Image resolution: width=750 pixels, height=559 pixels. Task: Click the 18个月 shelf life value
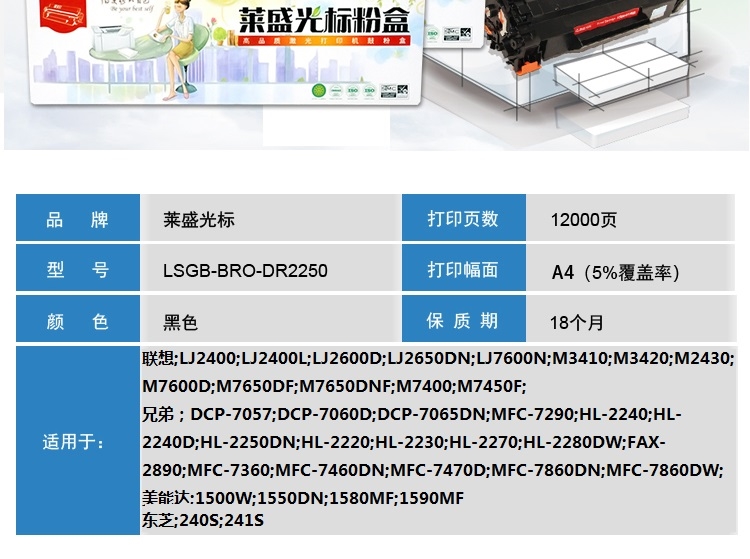[x=577, y=323]
